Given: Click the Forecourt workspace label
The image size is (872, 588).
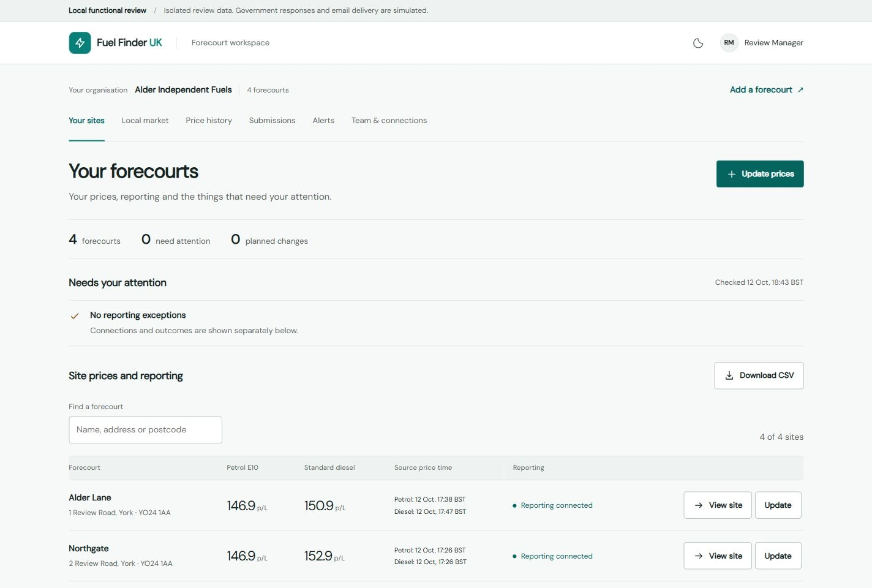Looking at the screenshot, I should point(230,43).
